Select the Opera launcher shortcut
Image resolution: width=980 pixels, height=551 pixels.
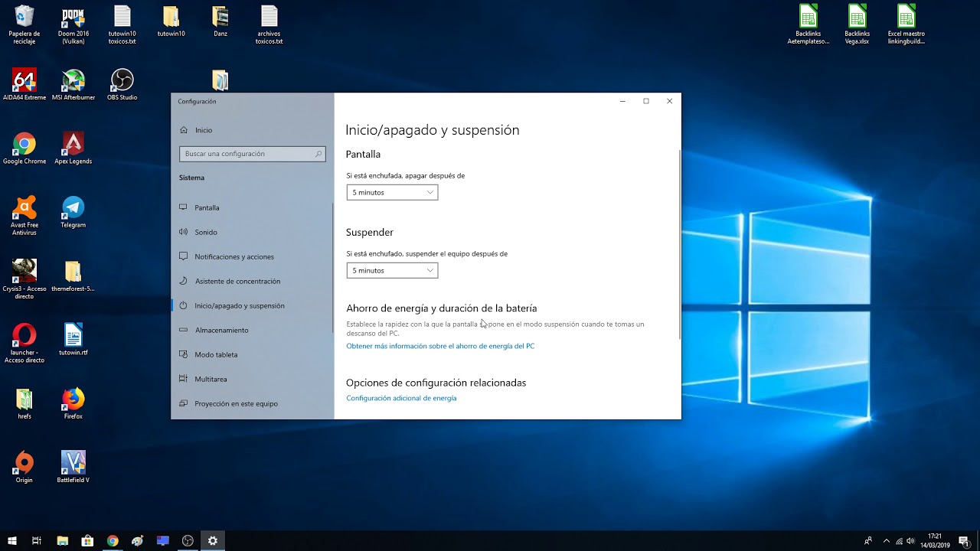click(24, 342)
